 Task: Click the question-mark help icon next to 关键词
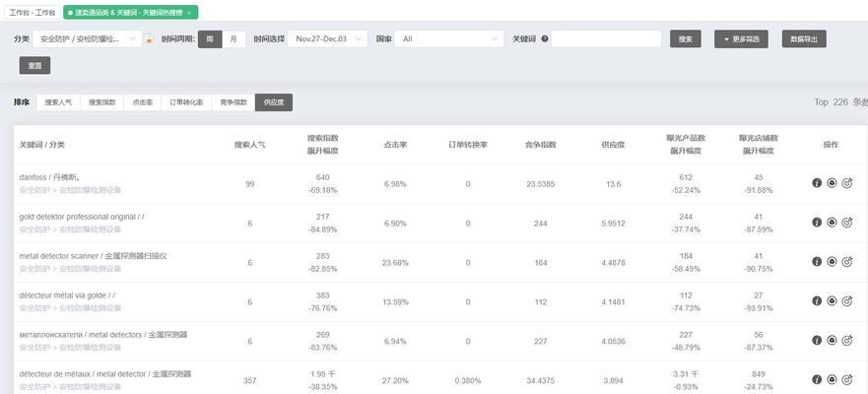pos(545,38)
